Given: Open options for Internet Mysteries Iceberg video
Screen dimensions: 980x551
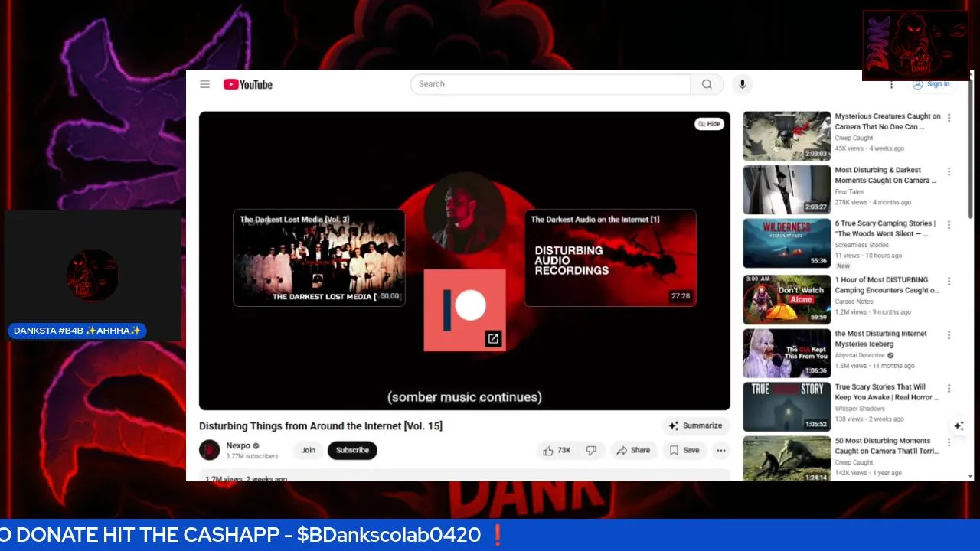Looking at the screenshot, I should [949, 335].
